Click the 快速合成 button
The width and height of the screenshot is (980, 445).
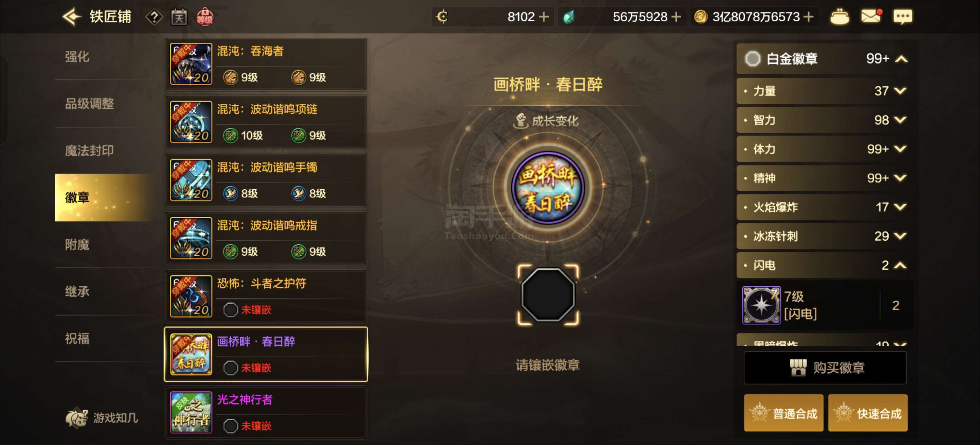coord(867,413)
